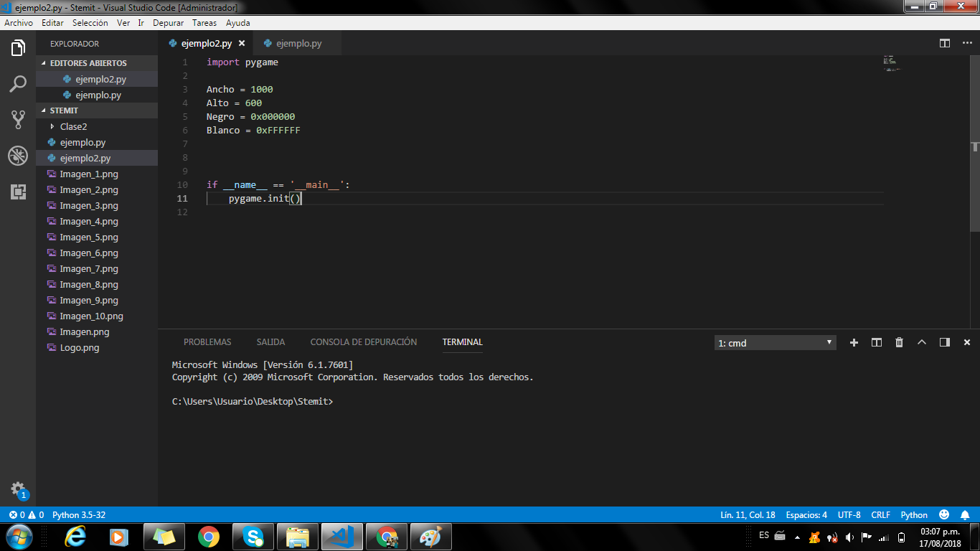The height and width of the screenshot is (551, 980).
Task: Open the Ayuda menu
Action: pyautogui.click(x=238, y=23)
